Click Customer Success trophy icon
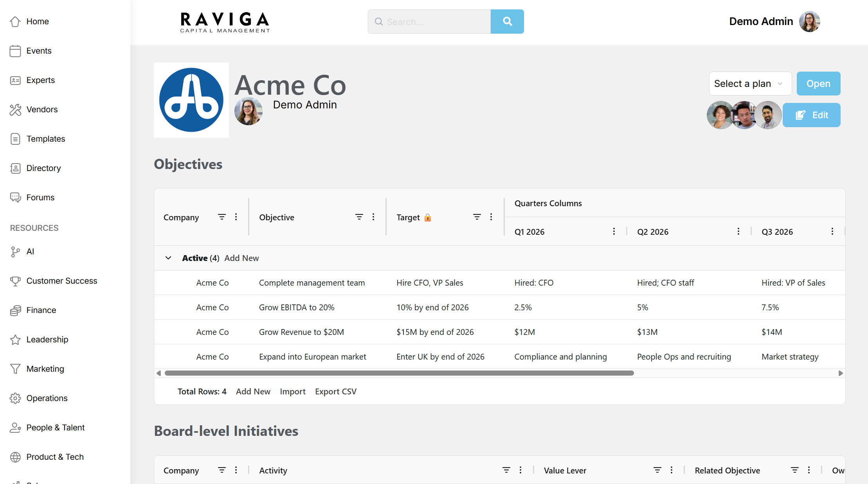868x484 pixels. [x=15, y=281]
